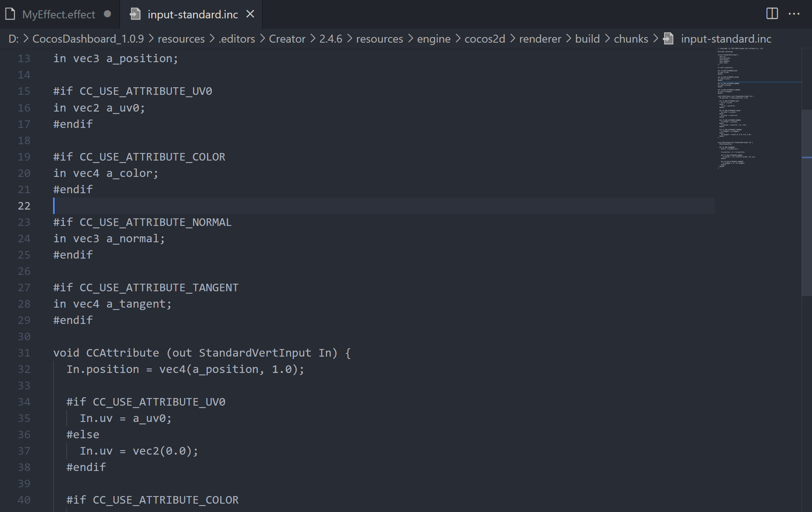Click line number 13 in gutter
This screenshot has width=812, height=512.
click(x=24, y=58)
